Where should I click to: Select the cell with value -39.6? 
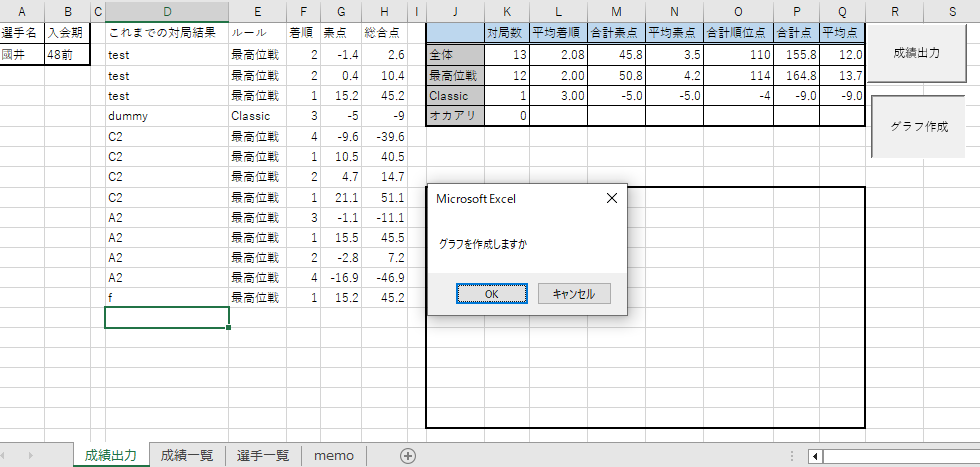[x=384, y=136]
